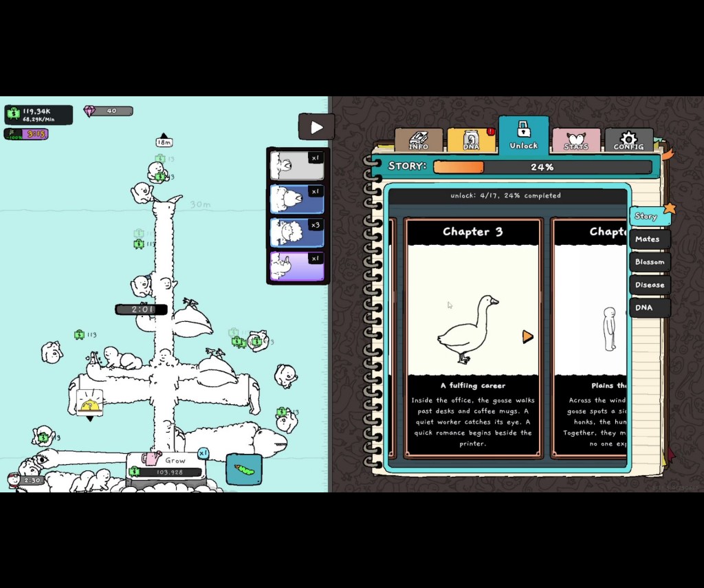Toggle the x1 grow multiplier badge
This screenshot has width=704, height=588.
pyautogui.click(x=203, y=453)
